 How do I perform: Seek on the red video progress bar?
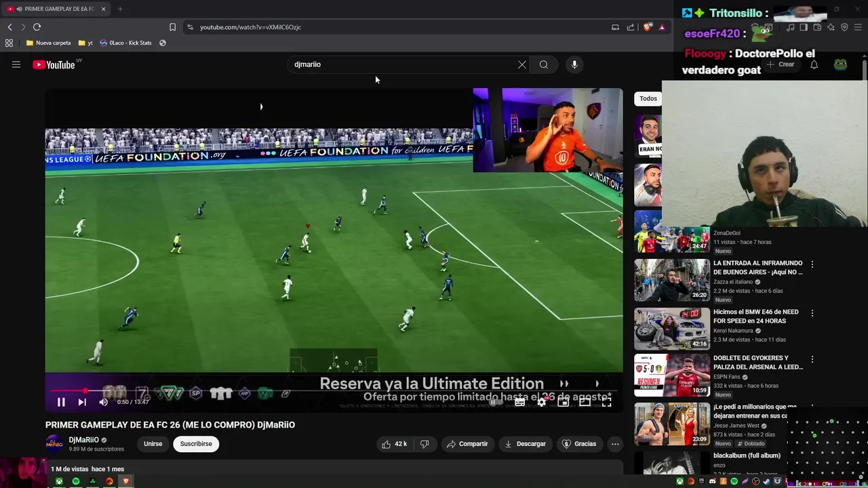(334, 390)
